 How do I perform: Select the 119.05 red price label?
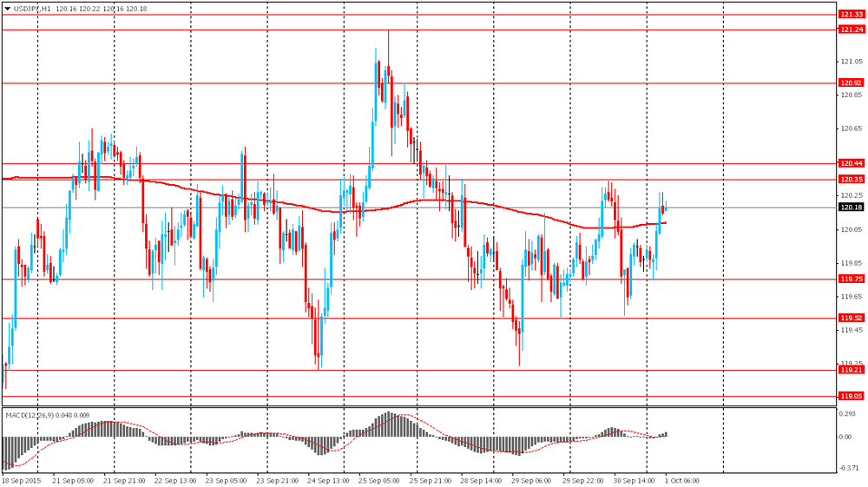(852, 396)
